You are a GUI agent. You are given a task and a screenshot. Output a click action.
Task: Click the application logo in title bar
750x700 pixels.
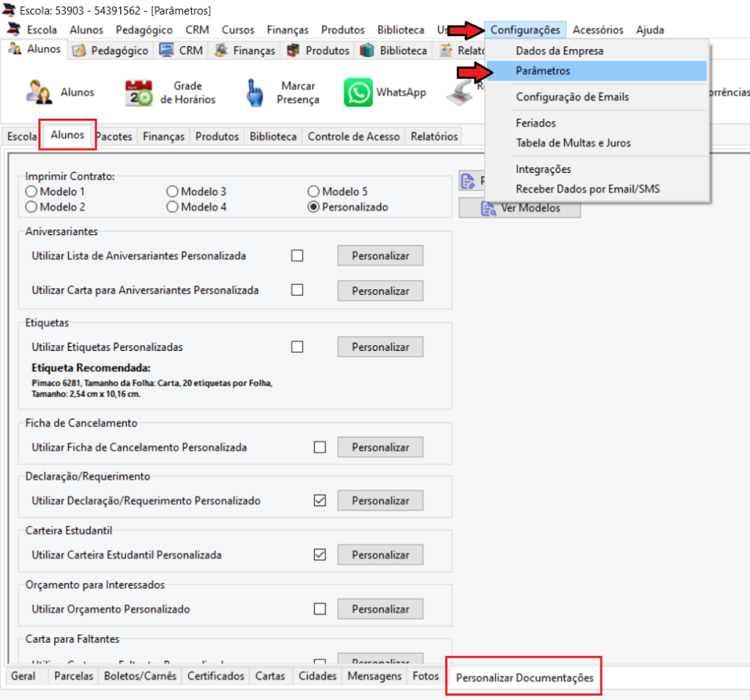click(9, 10)
